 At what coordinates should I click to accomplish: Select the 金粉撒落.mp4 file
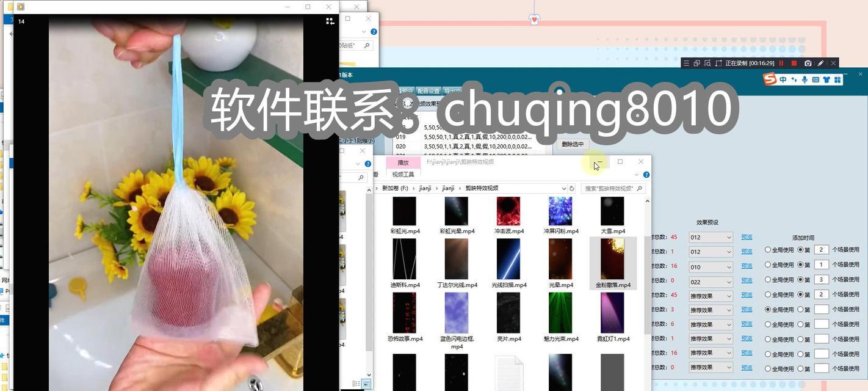click(x=612, y=263)
